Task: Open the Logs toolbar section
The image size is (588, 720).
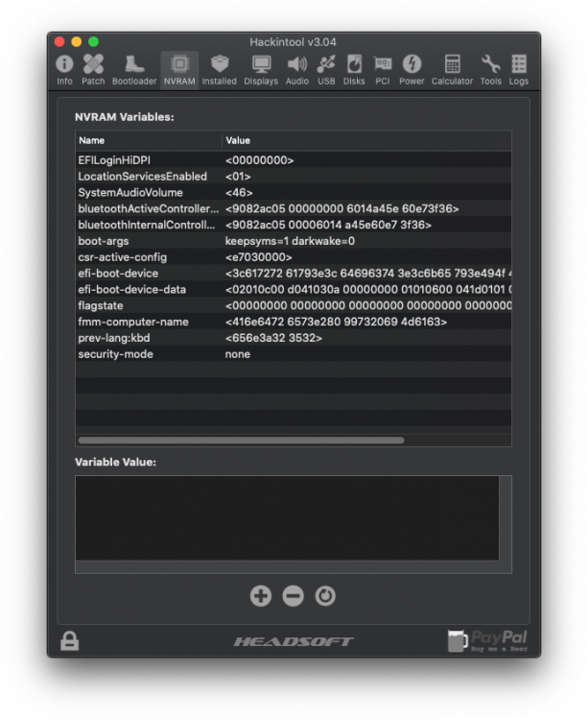Action: [519, 70]
